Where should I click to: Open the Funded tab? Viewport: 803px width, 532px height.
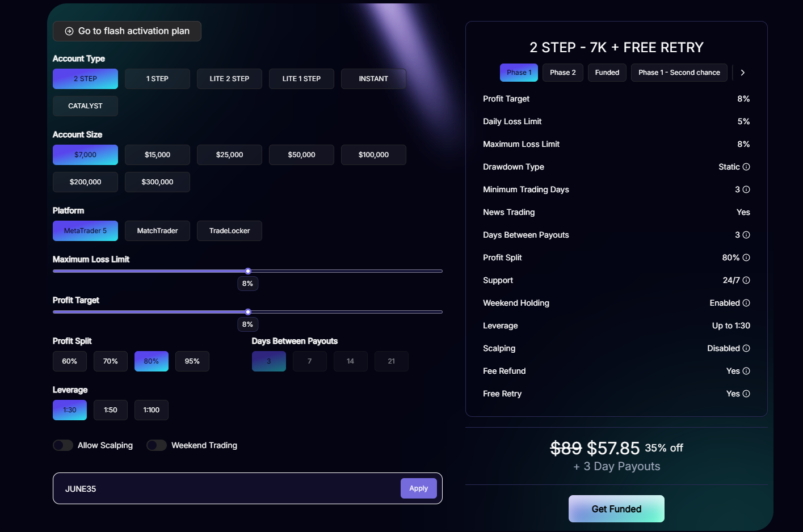point(607,73)
